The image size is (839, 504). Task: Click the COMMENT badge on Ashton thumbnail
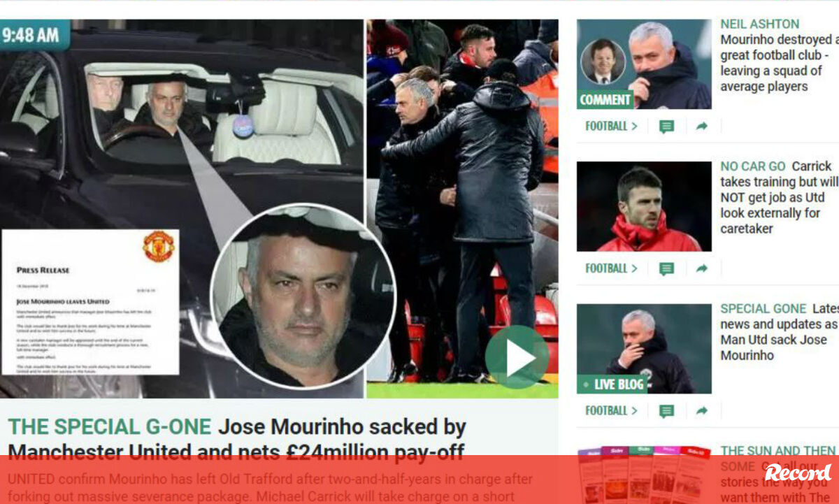pos(605,100)
